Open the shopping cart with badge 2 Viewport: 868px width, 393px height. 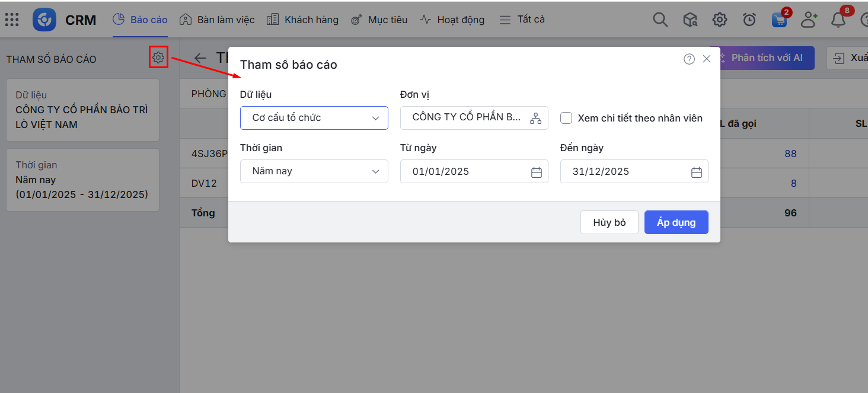click(x=779, y=20)
